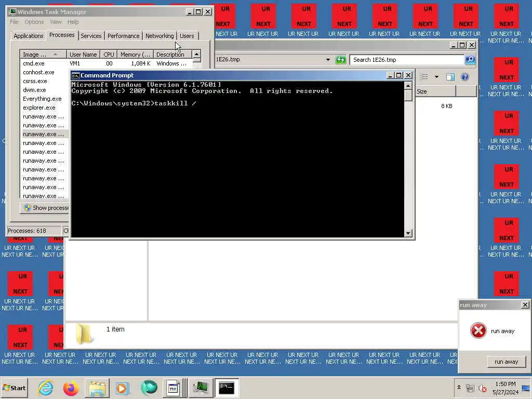Select the Processes tab

[x=62, y=35]
